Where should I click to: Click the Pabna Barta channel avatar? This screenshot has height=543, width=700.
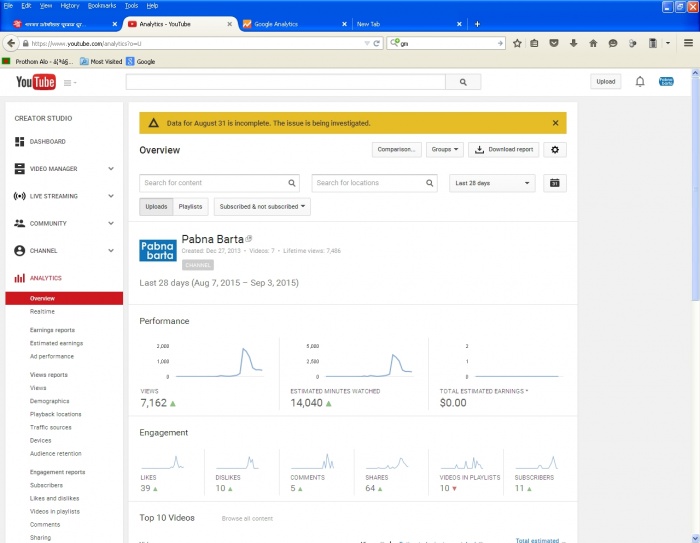point(157,250)
